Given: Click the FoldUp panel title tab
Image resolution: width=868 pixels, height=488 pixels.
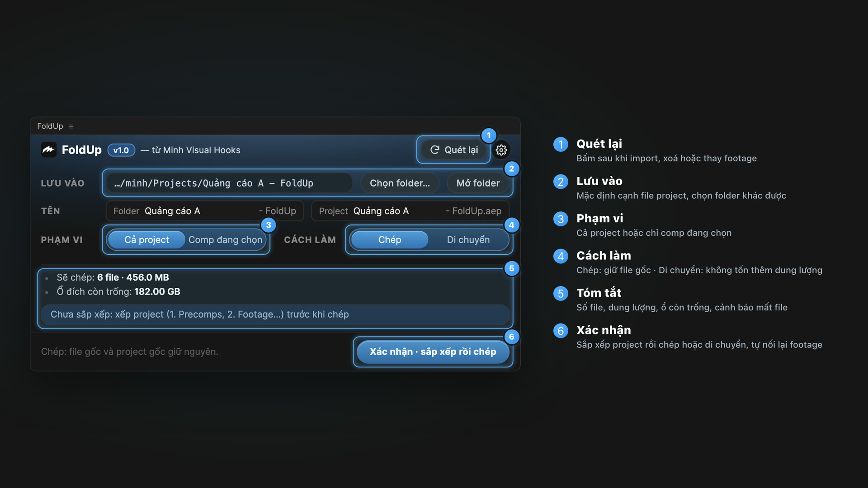Looking at the screenshot, I should tap(50, 126).
